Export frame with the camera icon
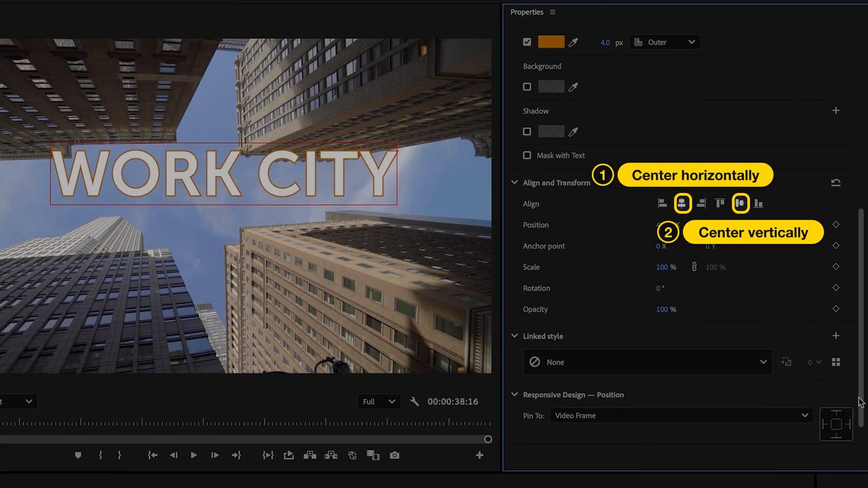 click(x=394, y=455)
